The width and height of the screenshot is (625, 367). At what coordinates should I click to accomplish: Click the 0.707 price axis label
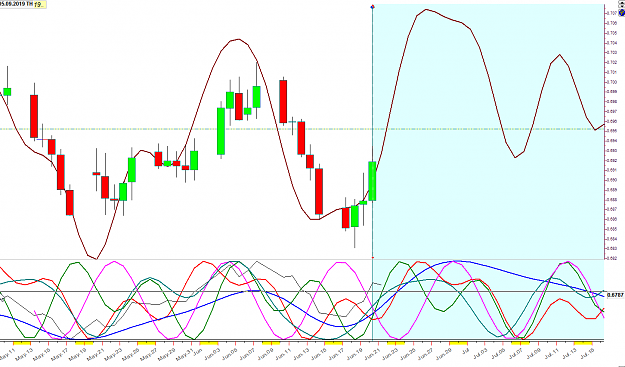(612, 13)
